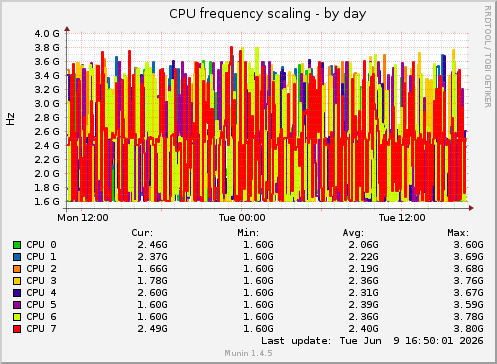
Task: Click the yellow CPU 3 legend swatch
Action: pos(17,281)
